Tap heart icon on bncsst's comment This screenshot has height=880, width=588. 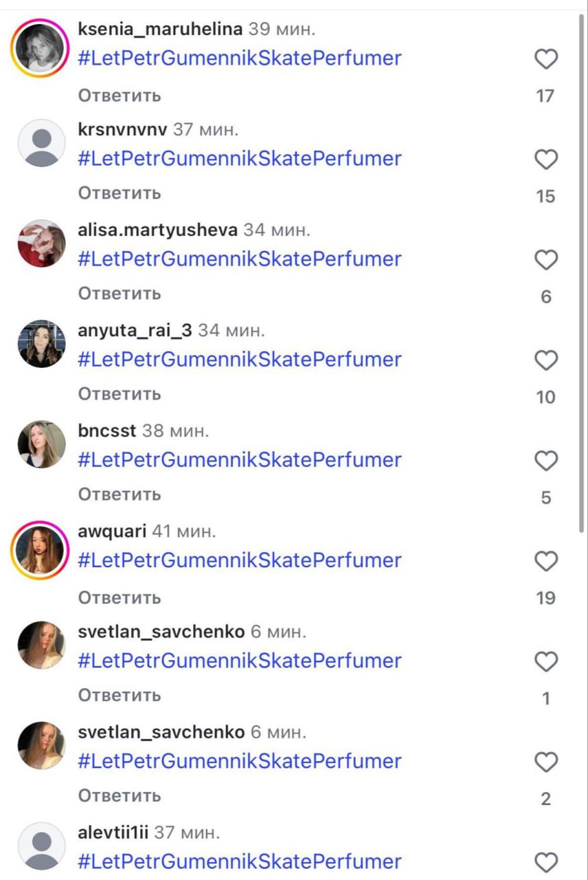[546, 461]
